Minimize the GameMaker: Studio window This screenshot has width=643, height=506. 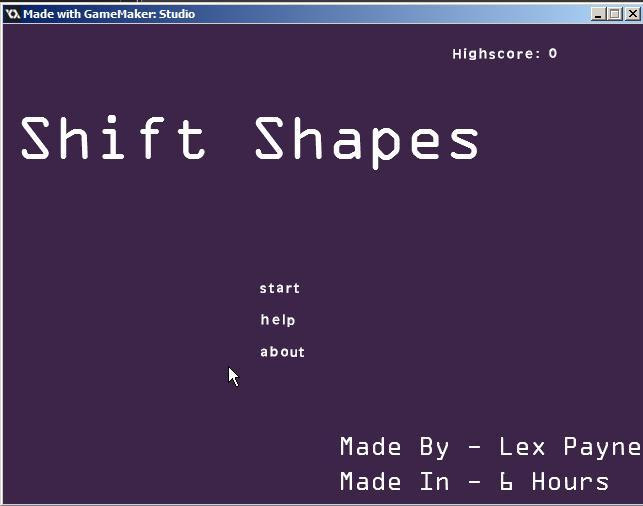[x=598, y=14]
